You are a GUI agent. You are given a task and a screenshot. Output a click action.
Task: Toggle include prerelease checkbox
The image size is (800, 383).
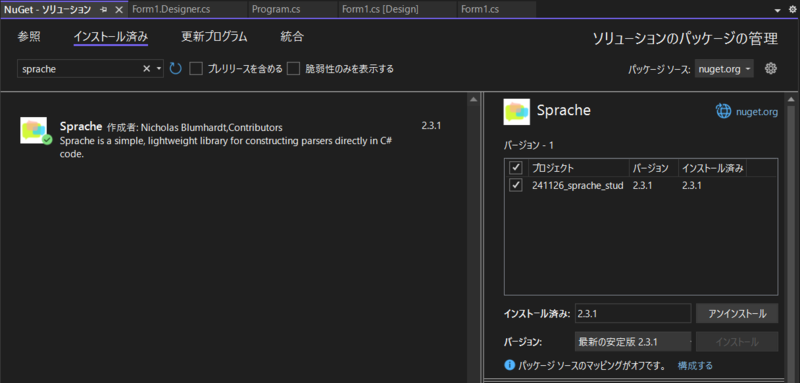point(196,69)
